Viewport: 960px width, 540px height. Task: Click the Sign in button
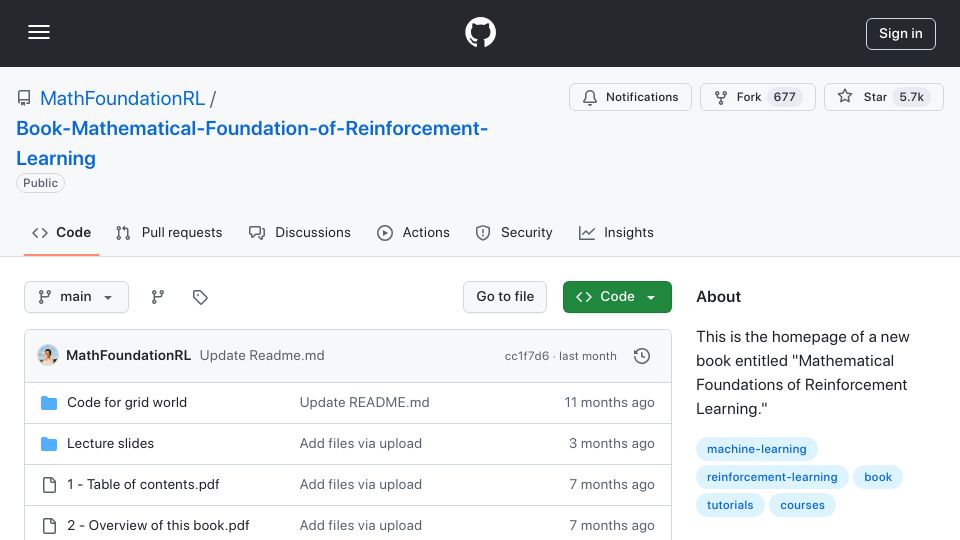(901, 34)
